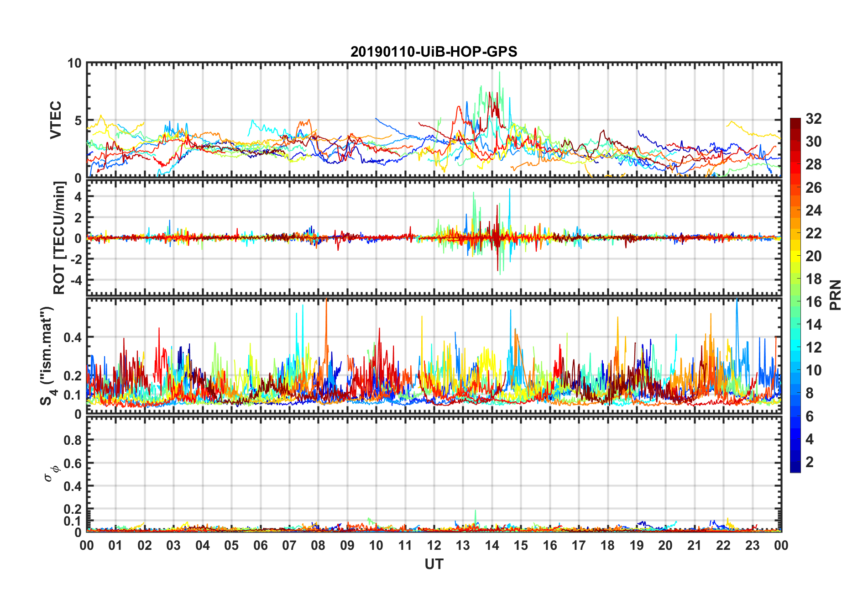The width and height of the screenshot is (868, 590).
Task: Select the PRN colorbar label
Action: tap(835, 295)
